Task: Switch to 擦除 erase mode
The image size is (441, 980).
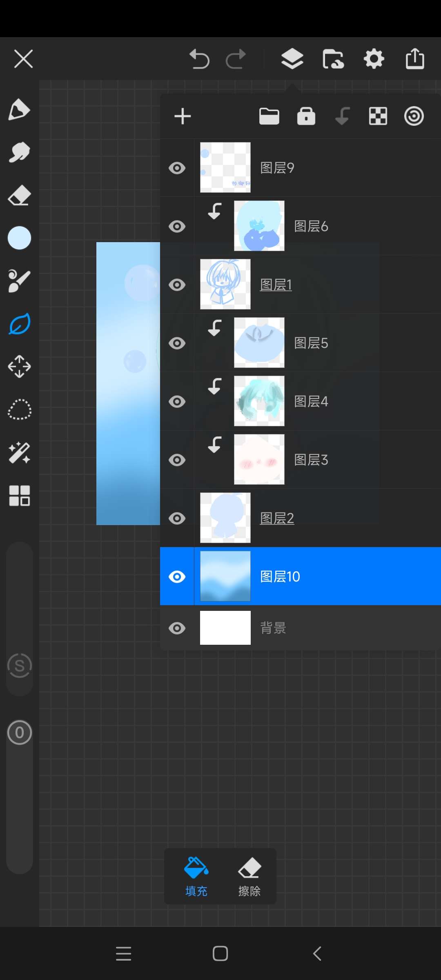Action: tap(249, 876)
